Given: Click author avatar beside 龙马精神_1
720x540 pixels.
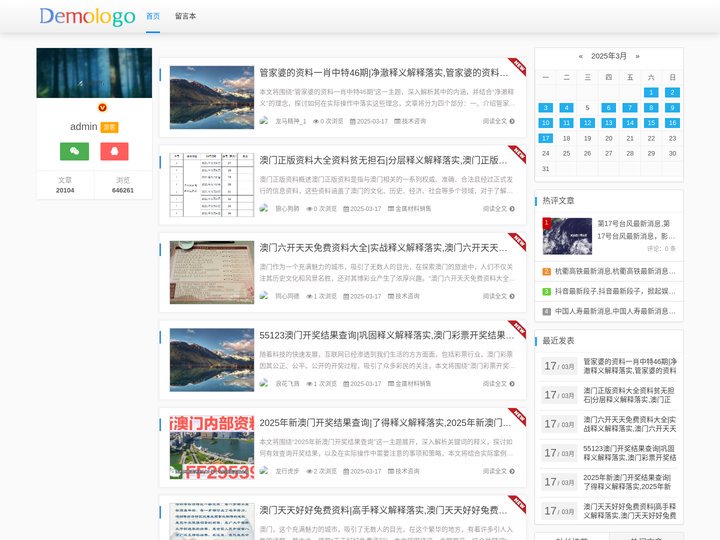Looking at the screenshot, I should click(264, 121).
